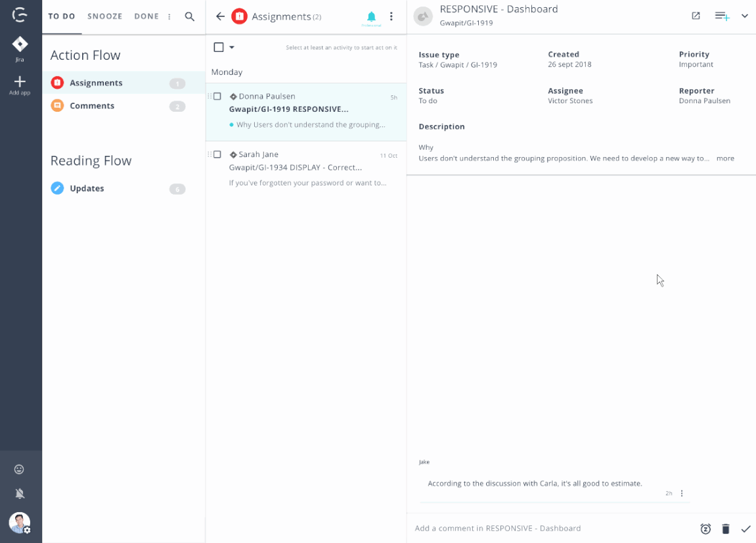Collapse details with the header chevron
Viewport: 756px width, 543px height.
[x=744, y=16]
